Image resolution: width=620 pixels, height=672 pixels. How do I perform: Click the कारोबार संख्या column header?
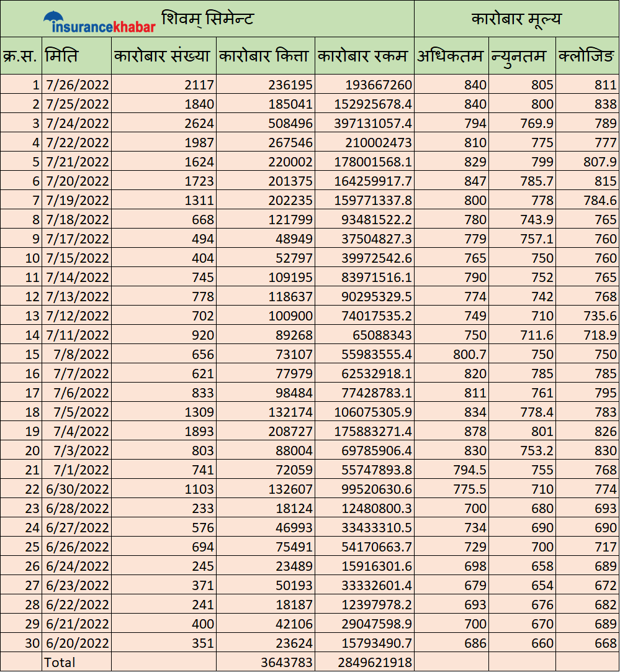(163, 56)
